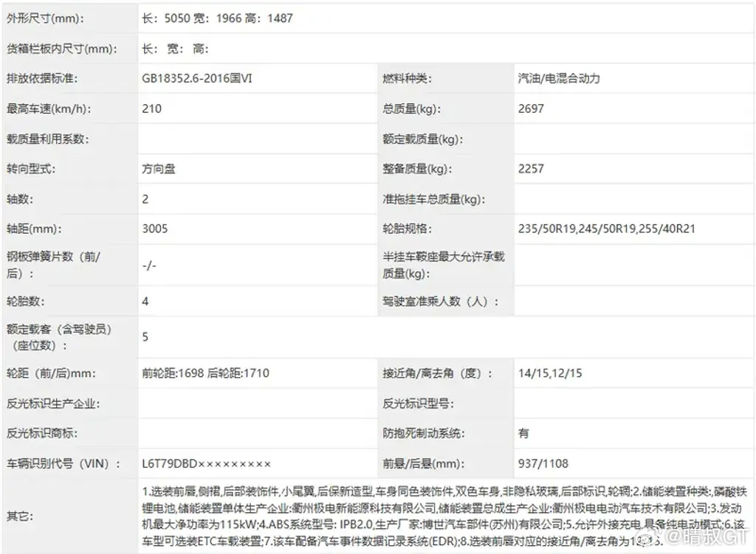Select the 转向型式 label

(31, 169)
